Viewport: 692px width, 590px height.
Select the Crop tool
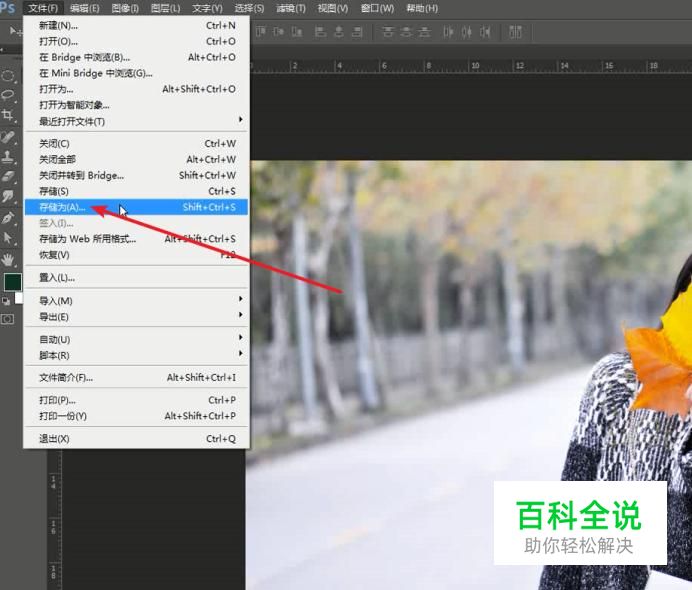pos(8,115)
